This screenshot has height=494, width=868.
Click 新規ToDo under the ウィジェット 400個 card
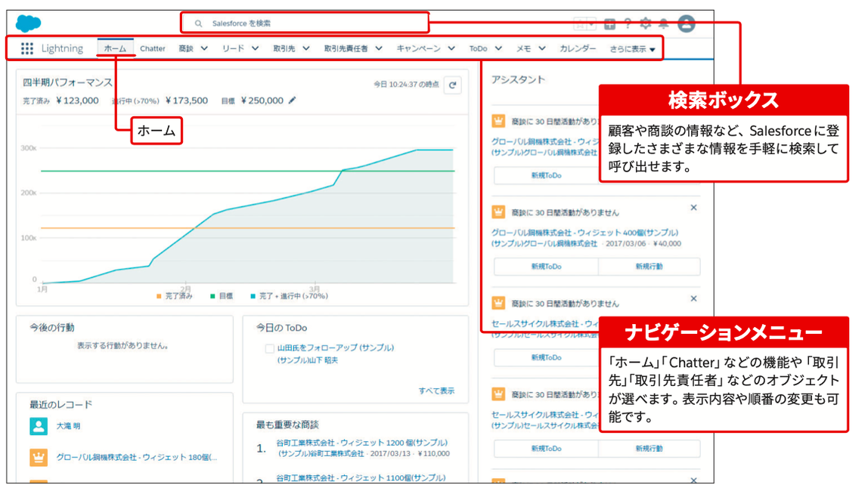click(547, 267)
